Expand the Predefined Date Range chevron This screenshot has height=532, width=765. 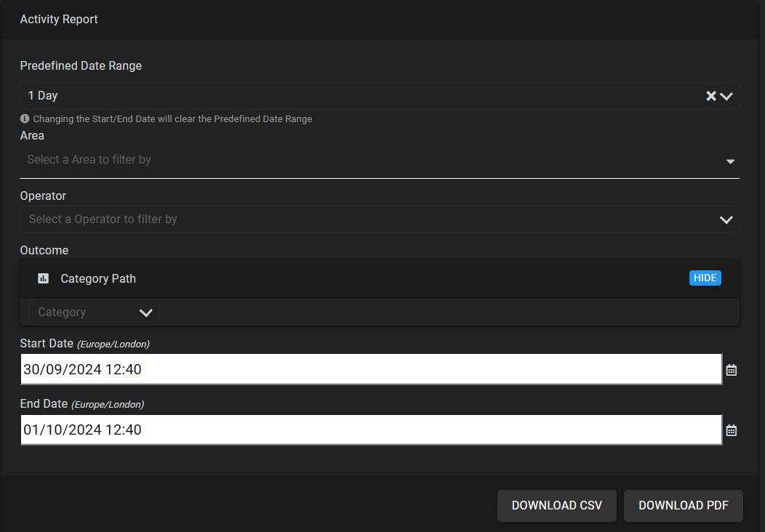[x=726, y=96]
